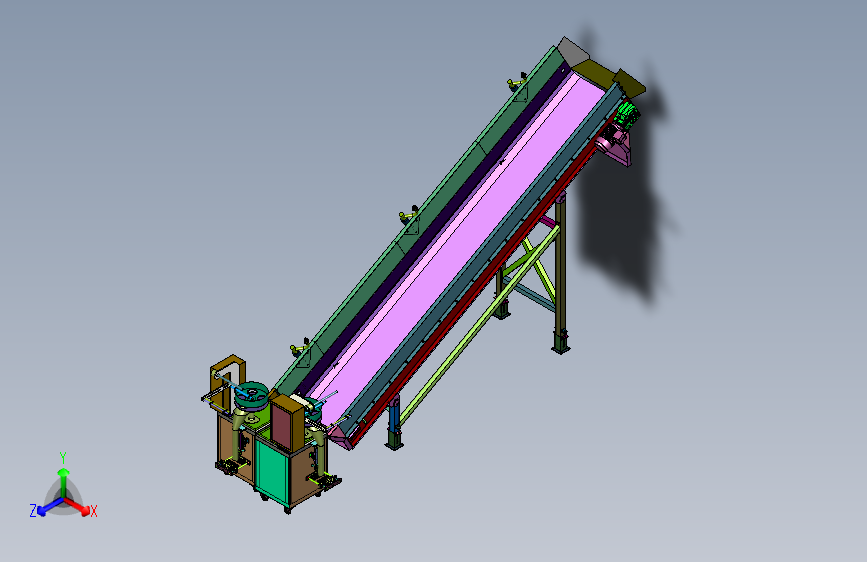
Task: Pick the lowest yellow clamp on the left guard
Action: click(x=300, y=347)
